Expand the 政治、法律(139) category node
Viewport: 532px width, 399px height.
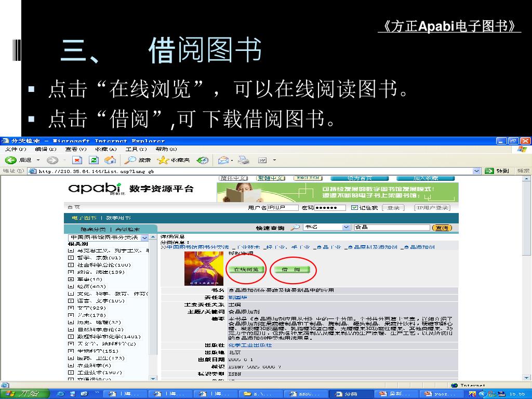[x=71, y=272]
